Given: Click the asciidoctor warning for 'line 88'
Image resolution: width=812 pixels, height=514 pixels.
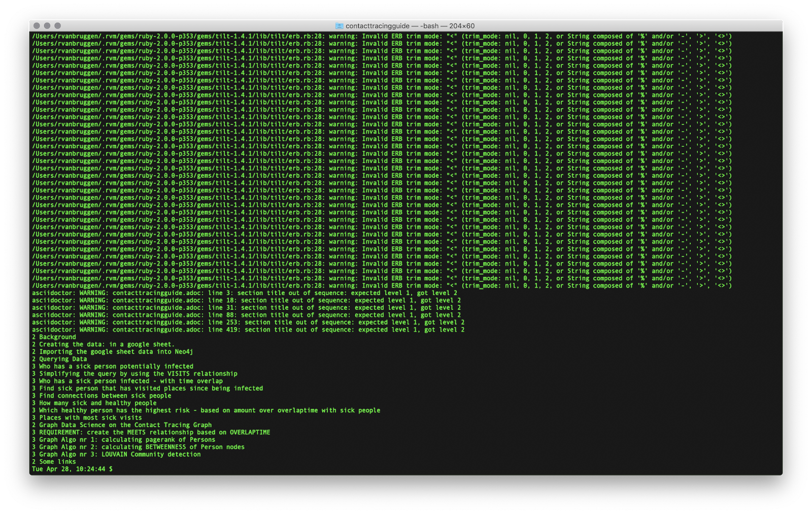Looking at the screenshot, I should click(x=247, y=315).
